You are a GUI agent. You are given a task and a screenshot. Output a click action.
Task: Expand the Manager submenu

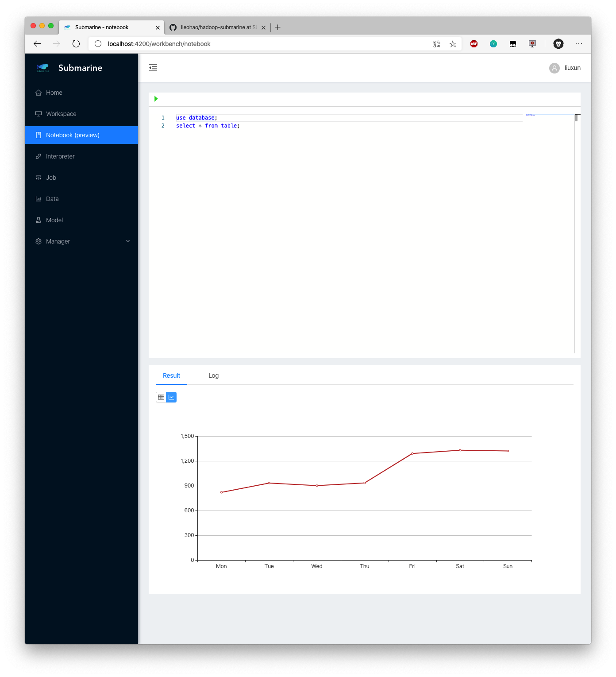81,241
